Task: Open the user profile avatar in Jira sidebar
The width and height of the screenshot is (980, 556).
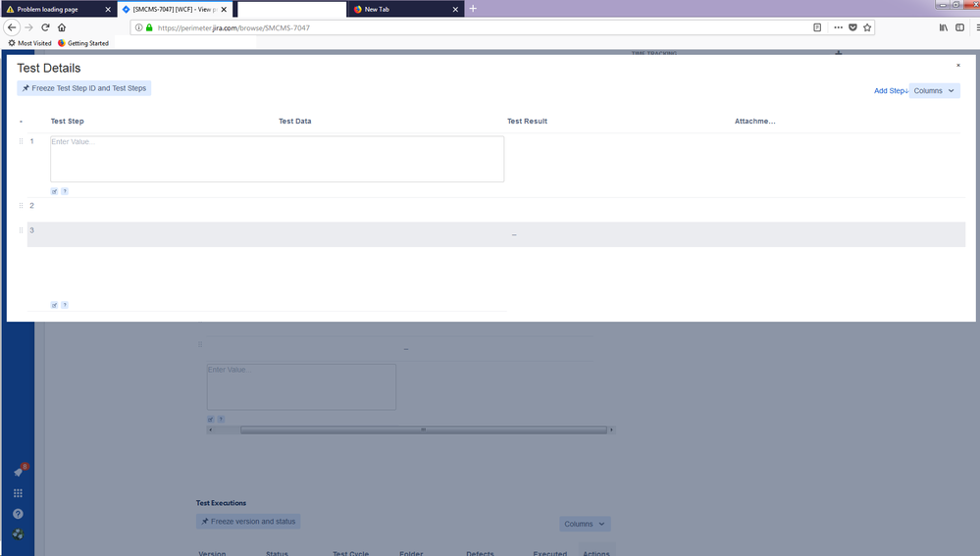Action: 18,534
